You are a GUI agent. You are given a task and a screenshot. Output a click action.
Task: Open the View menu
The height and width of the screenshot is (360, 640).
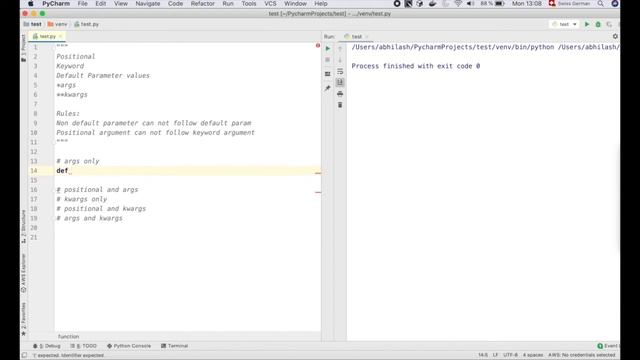(x=120, y=4)
